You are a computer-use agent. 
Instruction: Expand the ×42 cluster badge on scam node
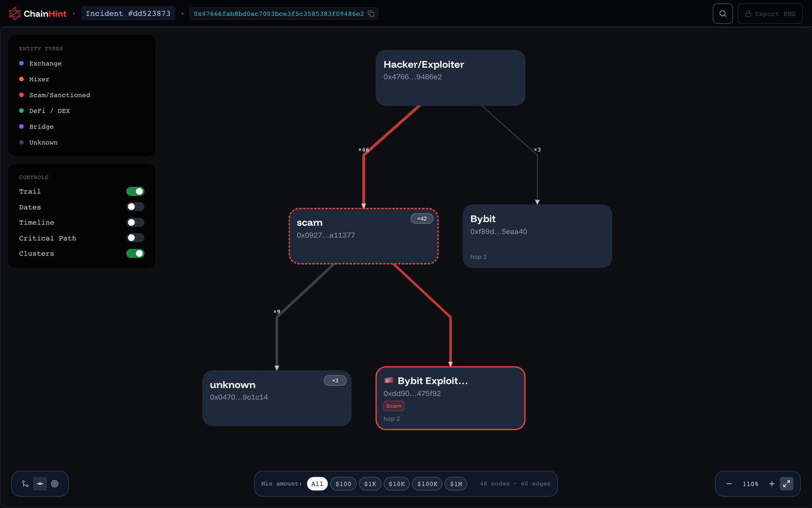422,219
